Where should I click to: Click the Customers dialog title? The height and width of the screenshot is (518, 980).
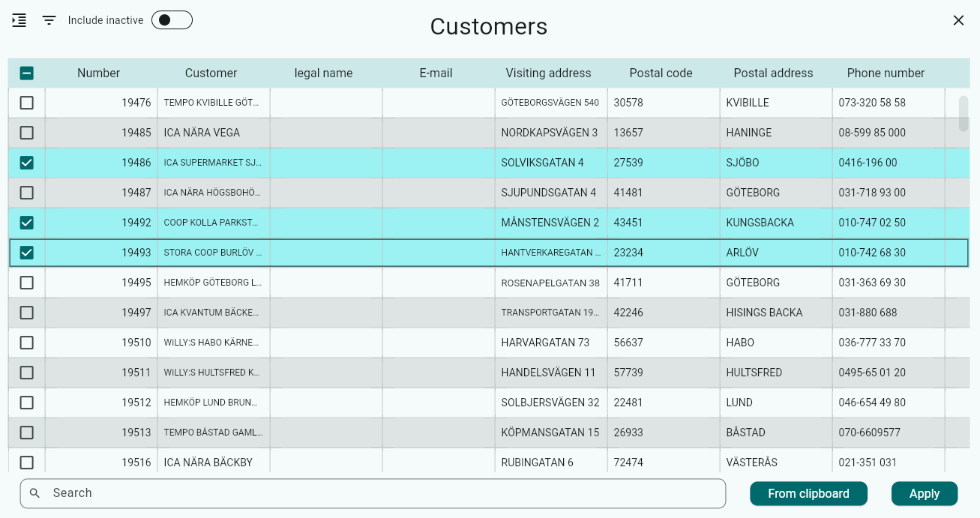coord(489,26)
